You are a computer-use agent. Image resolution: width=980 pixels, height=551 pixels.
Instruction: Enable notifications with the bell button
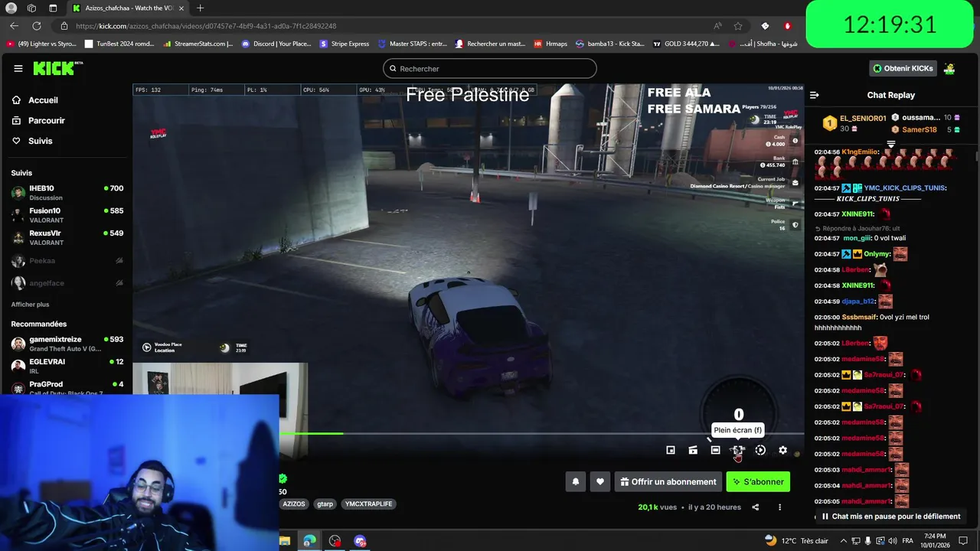tap(576, 482)
